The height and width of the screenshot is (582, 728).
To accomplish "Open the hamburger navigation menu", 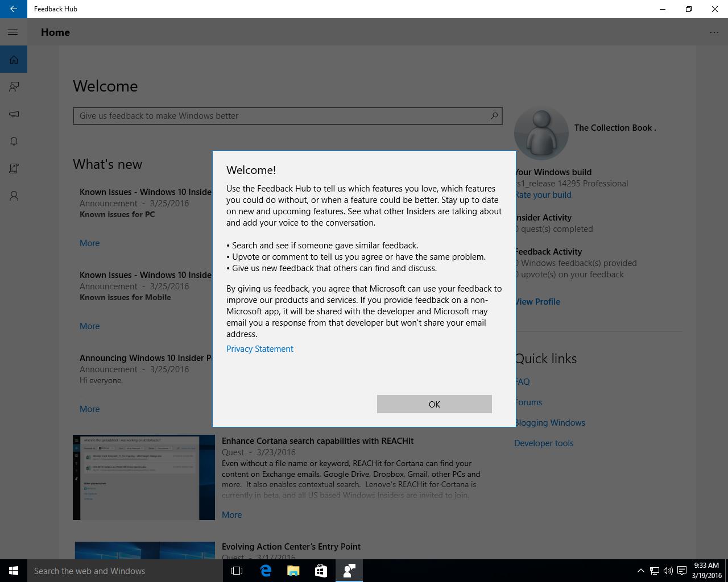I will [x=13, y=32].
